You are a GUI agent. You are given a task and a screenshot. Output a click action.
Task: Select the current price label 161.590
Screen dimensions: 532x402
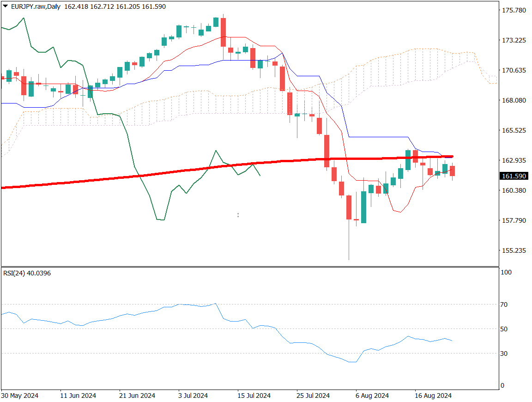coord(514,176)
